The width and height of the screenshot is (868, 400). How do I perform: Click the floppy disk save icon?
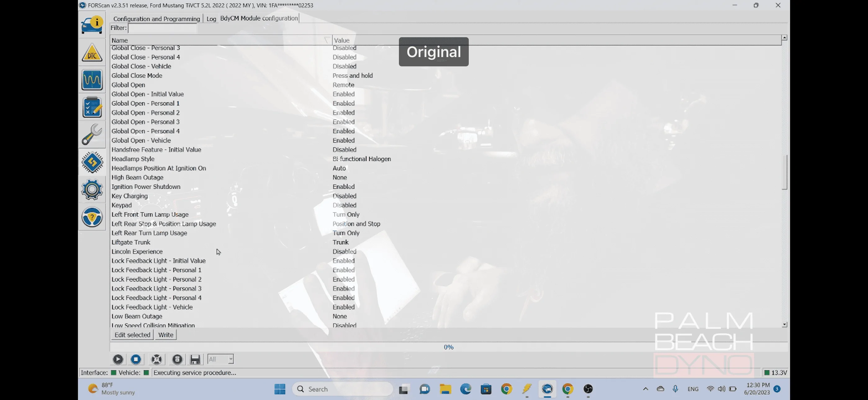click(195, 359)
